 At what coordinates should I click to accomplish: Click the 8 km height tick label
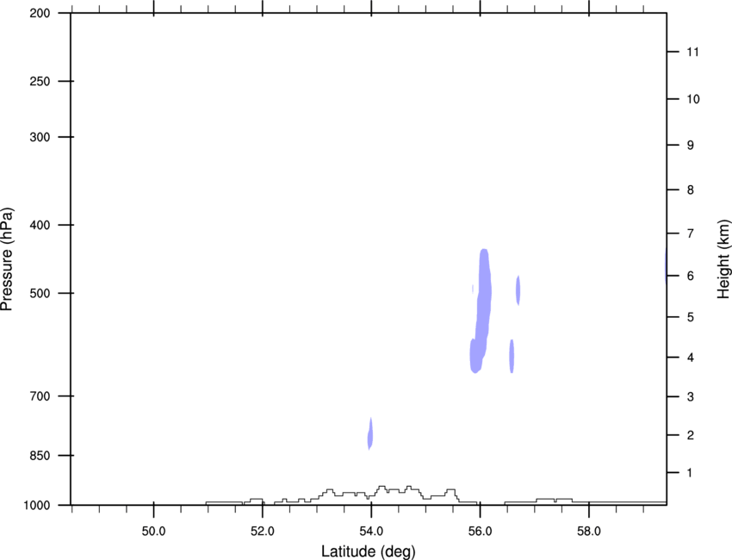(x=690, y=190)
